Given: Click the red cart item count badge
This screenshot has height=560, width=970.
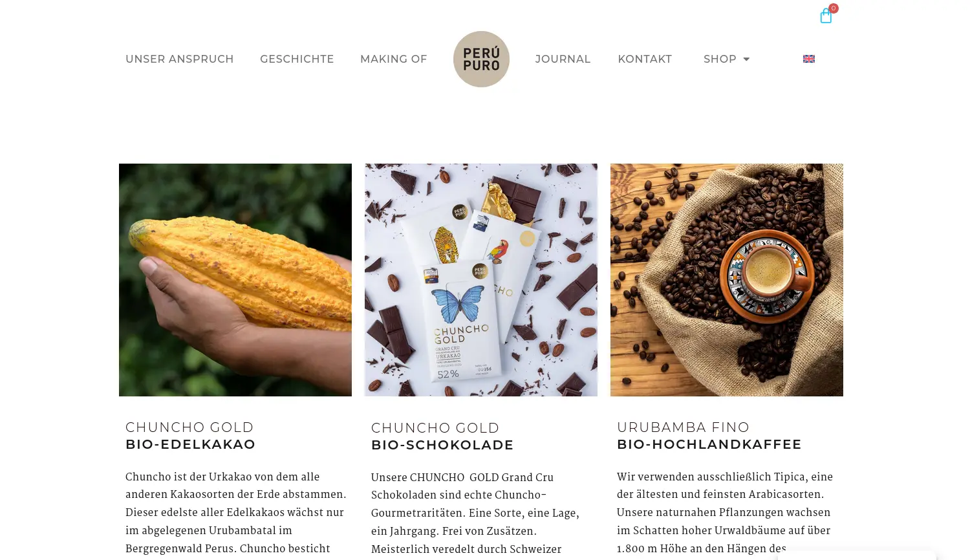Looking at the screenshot, I should (834, 8).
